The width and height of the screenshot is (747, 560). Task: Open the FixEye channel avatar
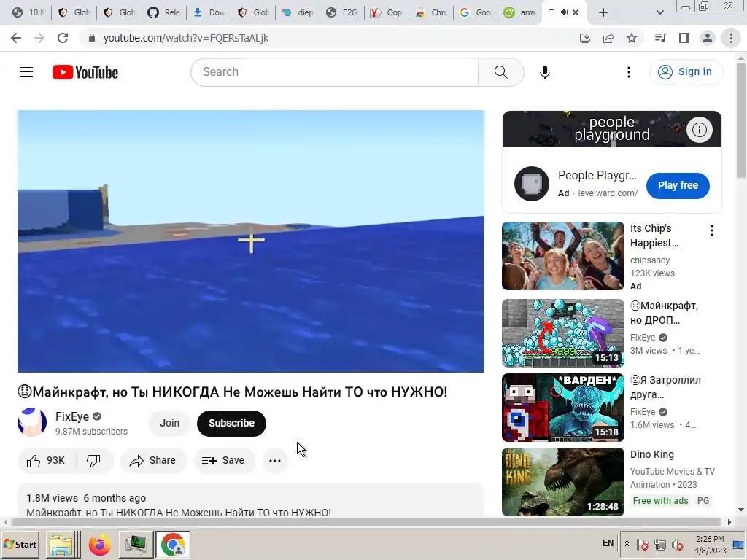[32, 422]
